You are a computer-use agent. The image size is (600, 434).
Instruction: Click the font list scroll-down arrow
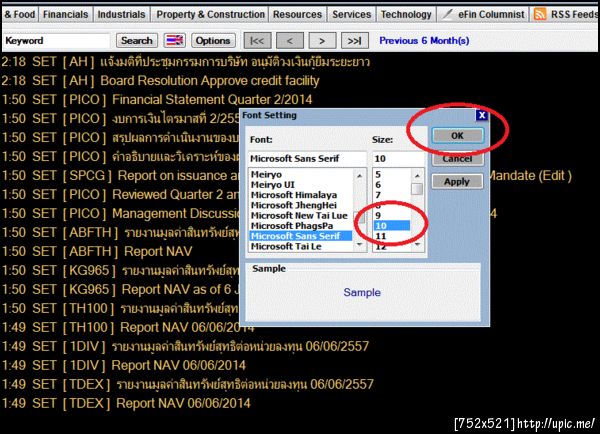point(359,244)
